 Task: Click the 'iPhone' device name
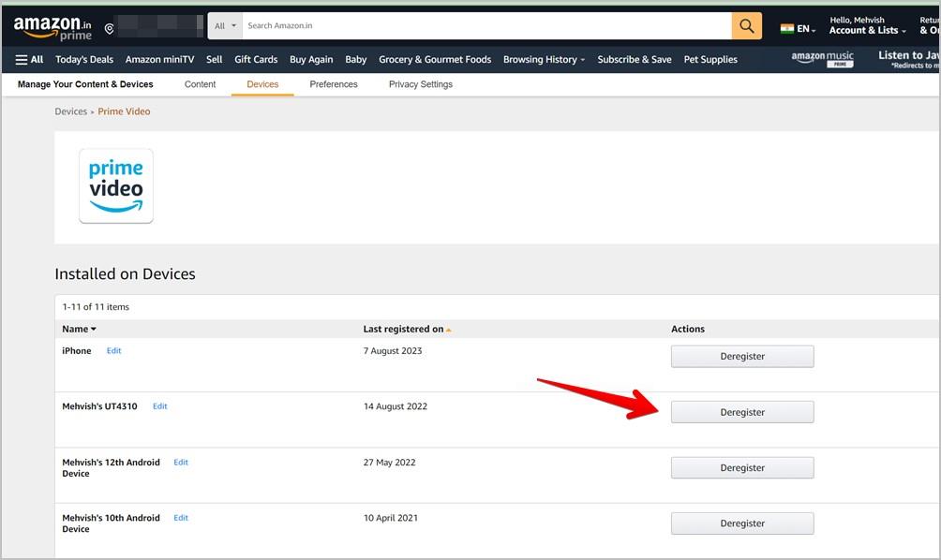coord(77,351)
